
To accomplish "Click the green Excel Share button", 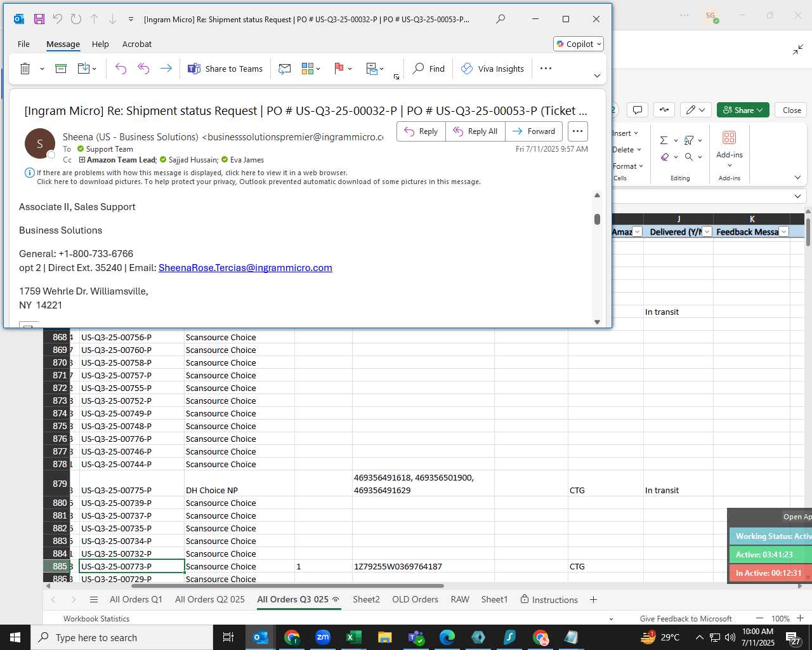I will pyautogui.click(x=743, y=110).
